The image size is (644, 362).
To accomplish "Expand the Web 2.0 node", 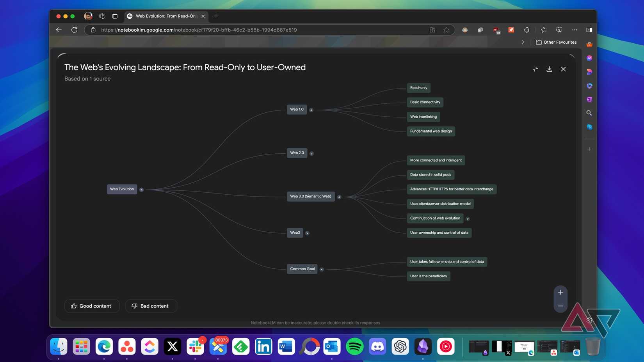I will (311, 153).
